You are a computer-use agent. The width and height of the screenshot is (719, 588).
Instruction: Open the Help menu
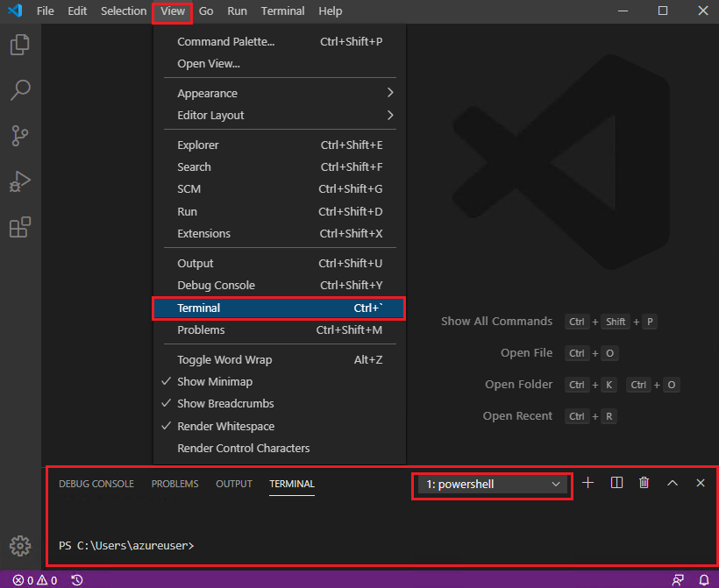(331, 11)
